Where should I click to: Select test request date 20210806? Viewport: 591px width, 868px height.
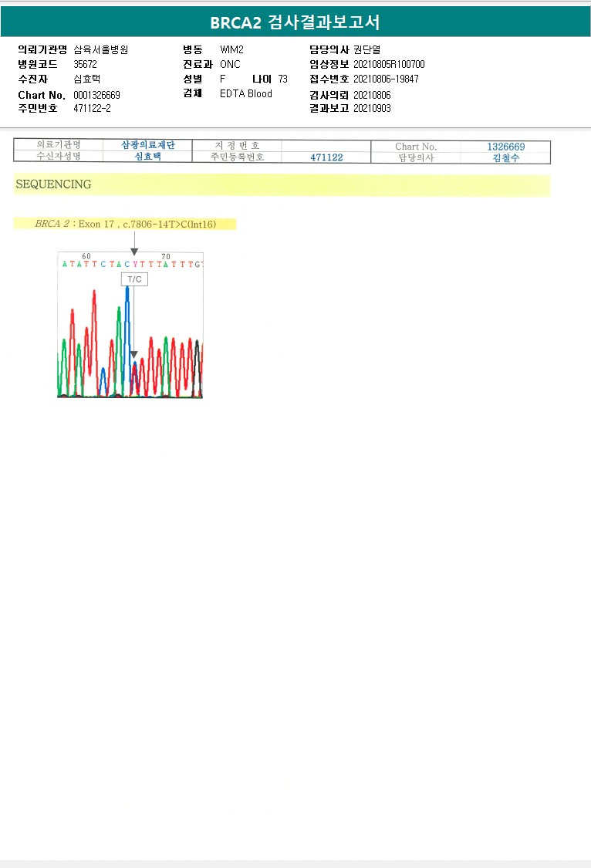pos(372,95)
